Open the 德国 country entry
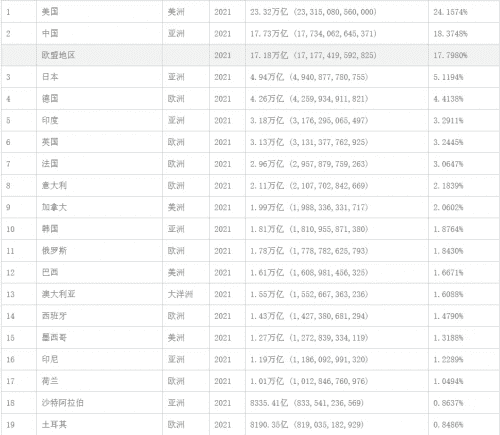500x435 pixels. [50, 99]
